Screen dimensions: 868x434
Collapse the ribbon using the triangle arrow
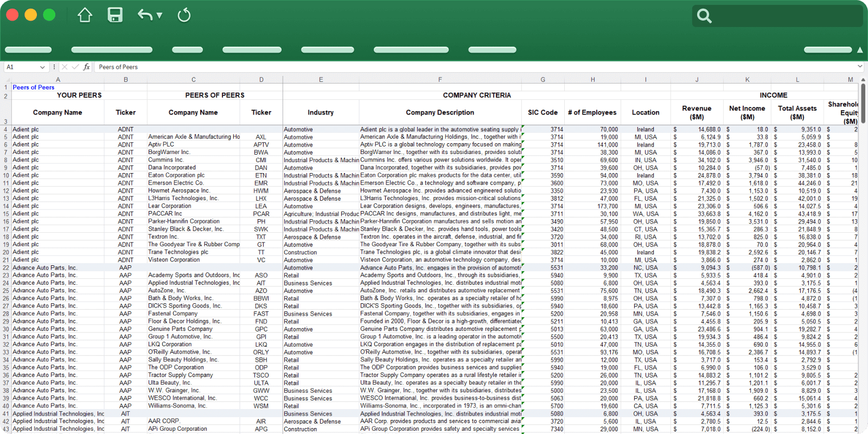click(x=860, y=50)
